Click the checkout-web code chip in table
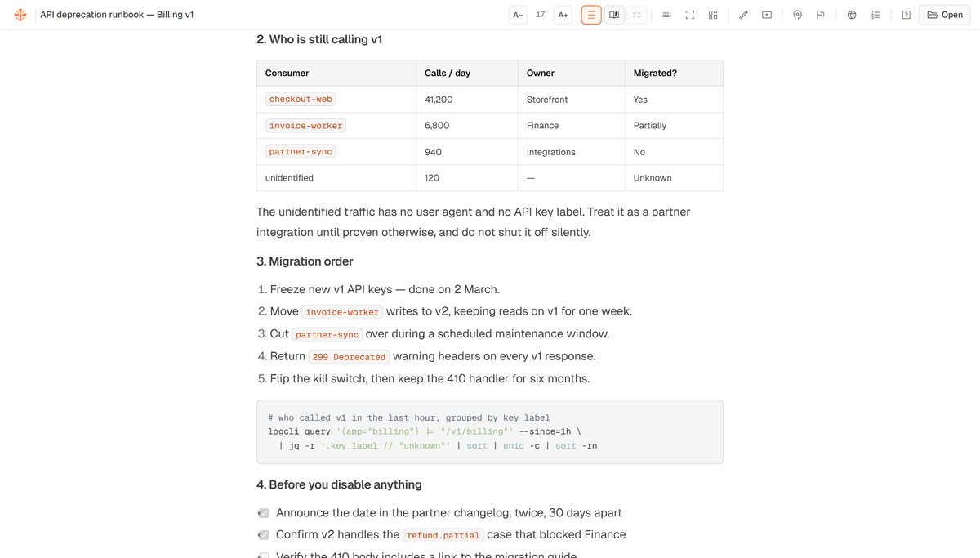This screenshot has height=558, width=980. tap(301, 100)
